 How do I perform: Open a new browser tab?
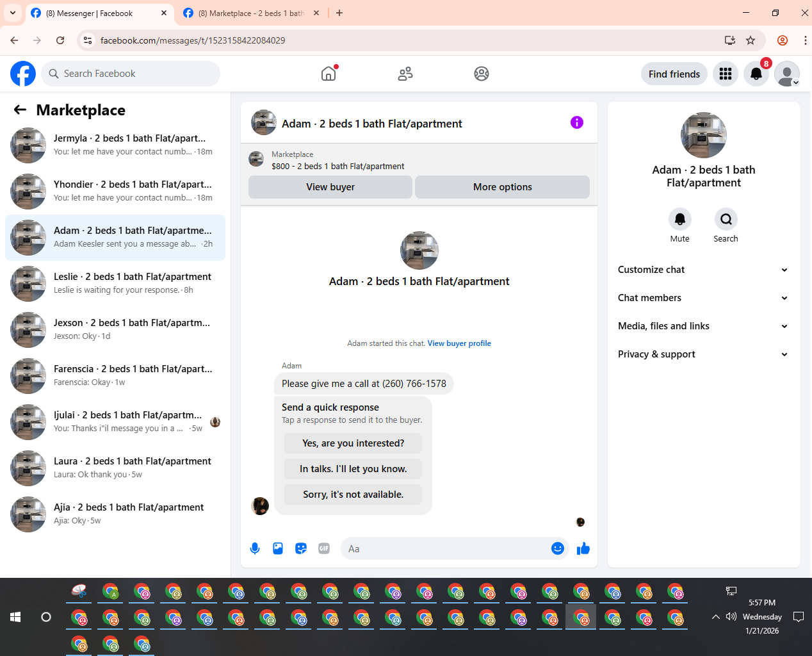[x=339, y=13]
